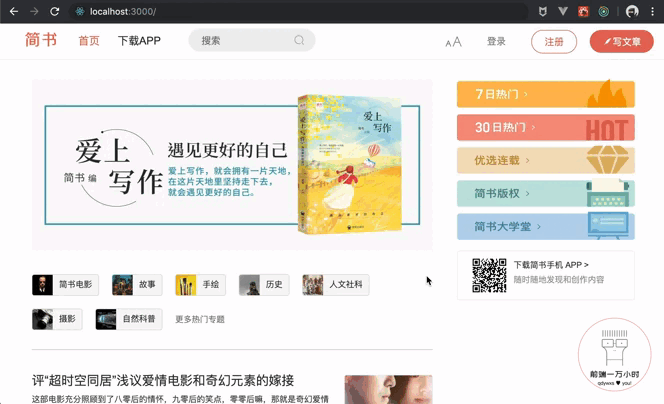664x404 pixels.
Task: Click the site info icon in address bar
Action: pos(79,11)
